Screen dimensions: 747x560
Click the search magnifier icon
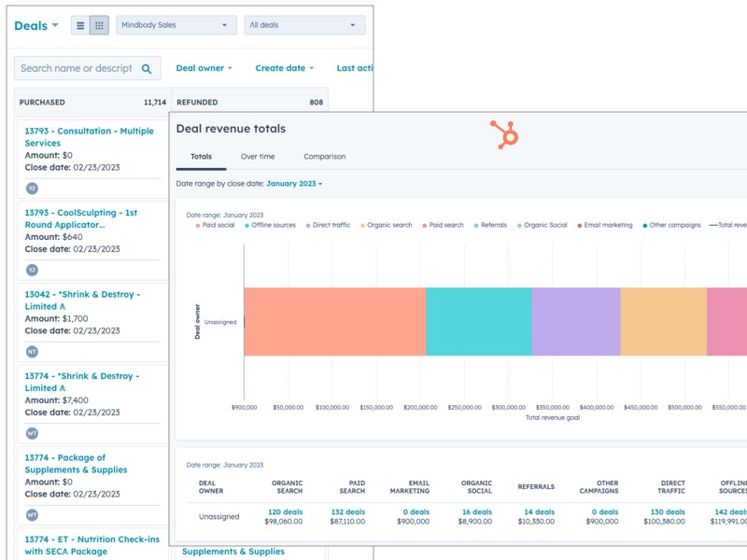(x=147, y=68)
